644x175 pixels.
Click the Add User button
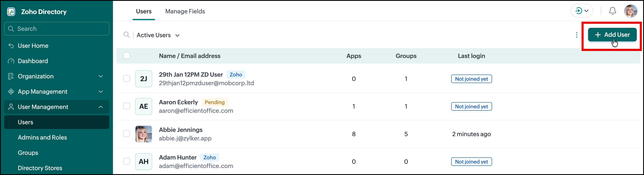point(612,35)
